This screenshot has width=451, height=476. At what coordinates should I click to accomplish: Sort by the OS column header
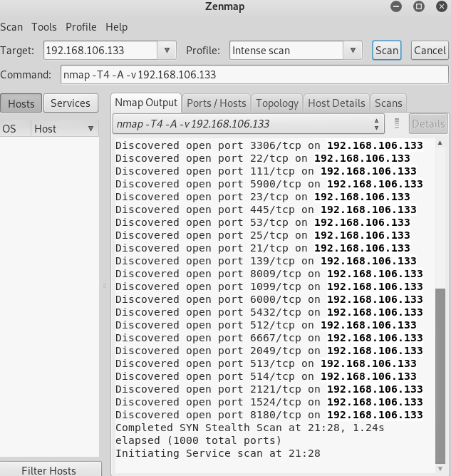[x=15, y=129]
